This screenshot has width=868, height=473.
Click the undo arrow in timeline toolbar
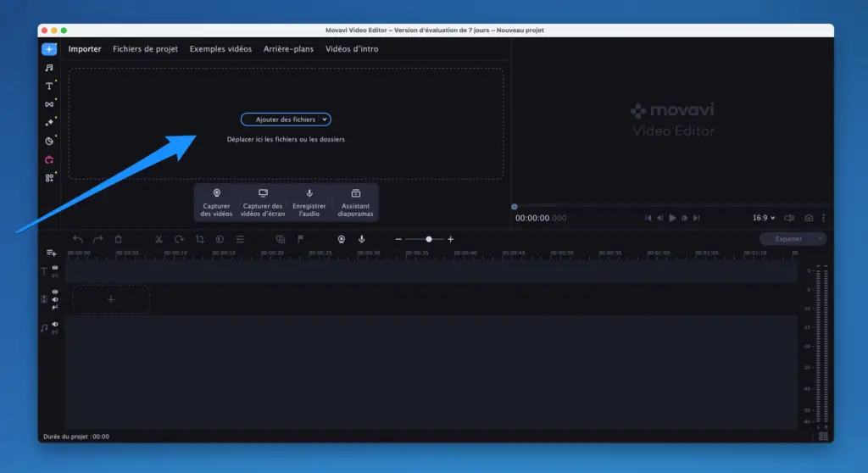[x=77, y=239]
